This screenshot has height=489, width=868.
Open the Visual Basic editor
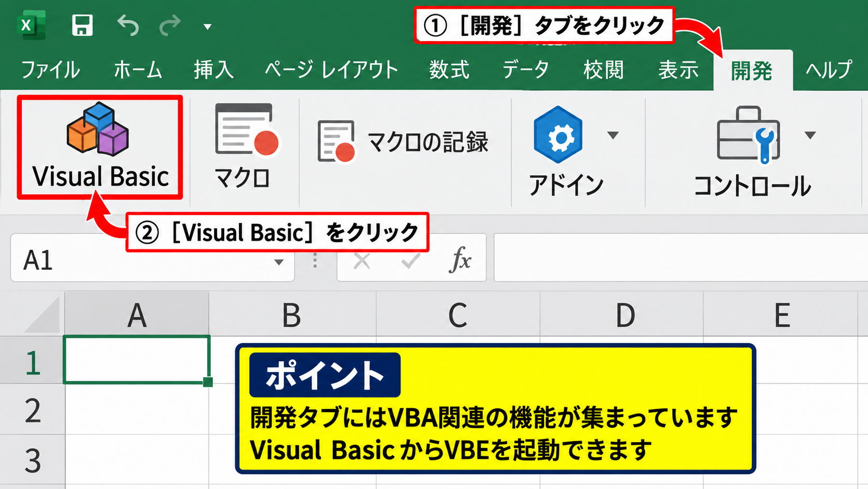coord(100,147)
